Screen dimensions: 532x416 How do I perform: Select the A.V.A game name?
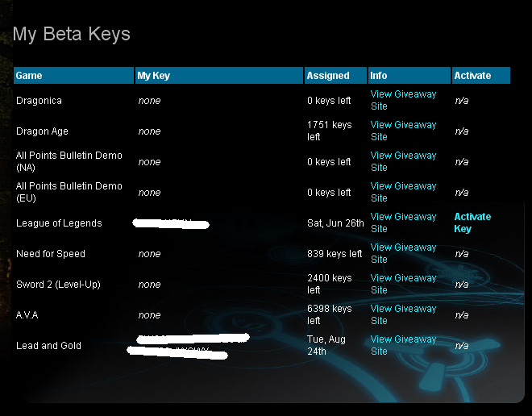click(x=27, y=315)
